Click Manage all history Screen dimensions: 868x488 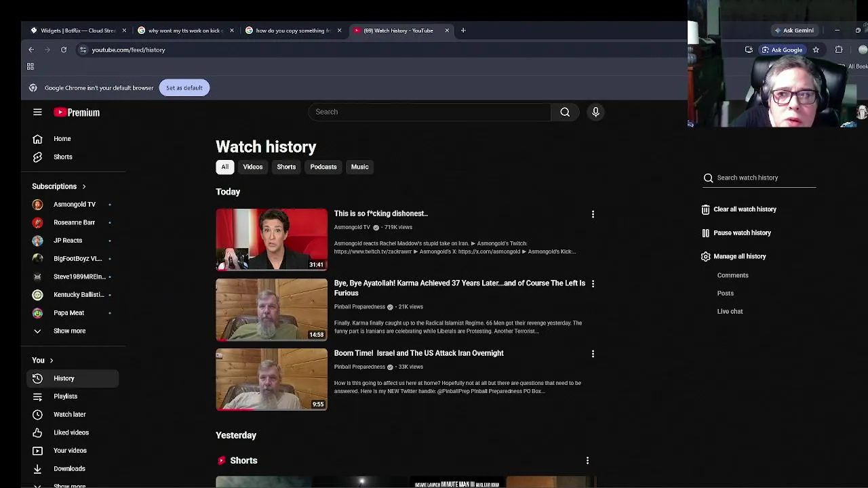click(734, 256)
